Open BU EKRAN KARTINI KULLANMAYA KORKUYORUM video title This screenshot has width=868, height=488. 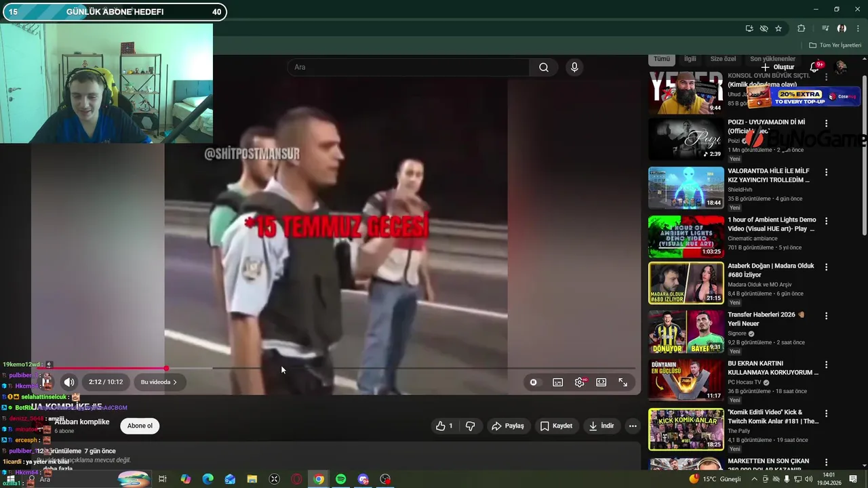click(x=773, y=368)
